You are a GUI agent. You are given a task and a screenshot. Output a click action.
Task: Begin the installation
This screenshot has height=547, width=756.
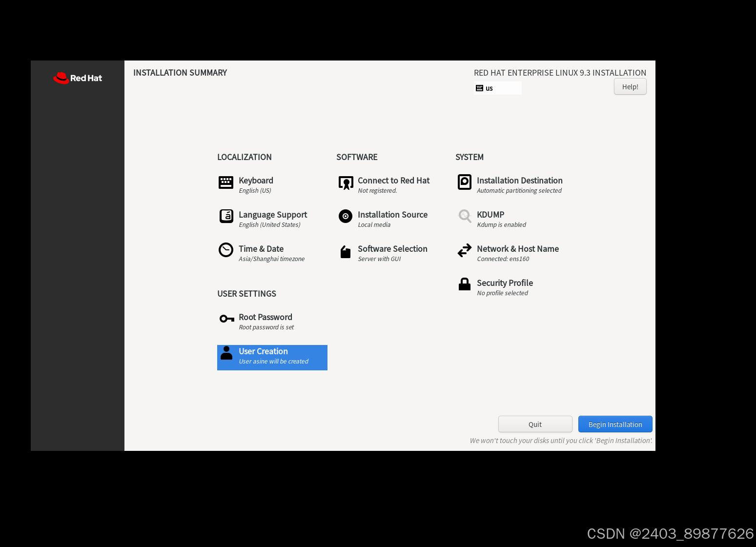615,424
